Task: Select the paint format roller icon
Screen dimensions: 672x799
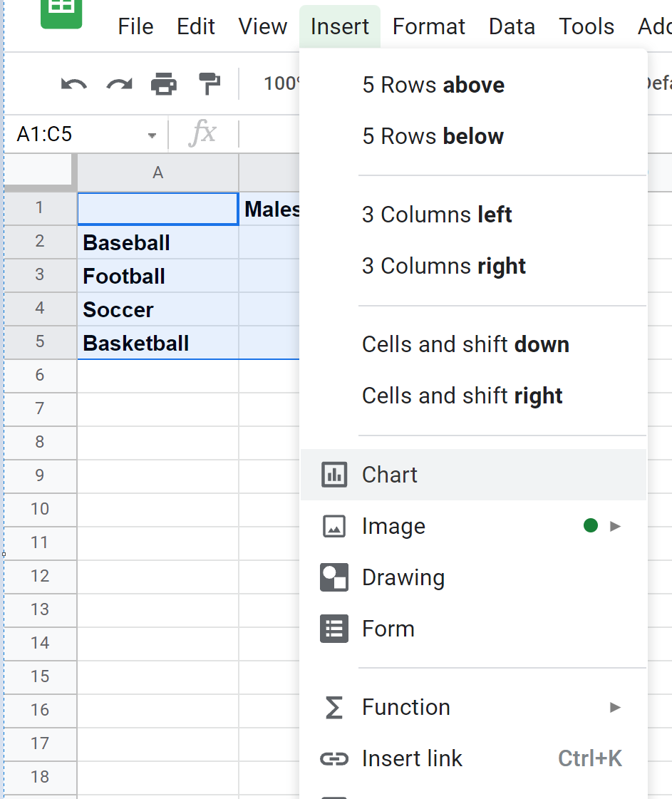Action: (x=210, y=84)
